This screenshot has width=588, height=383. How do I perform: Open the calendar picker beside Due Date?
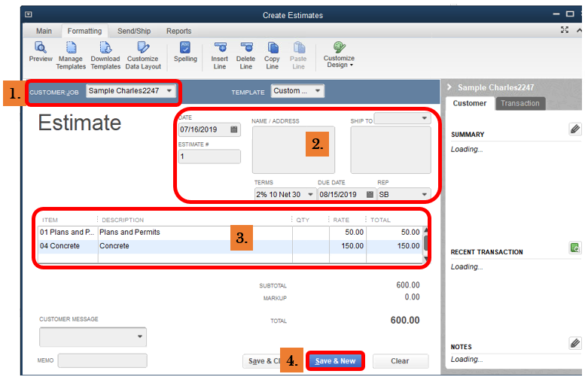(370, 194)
